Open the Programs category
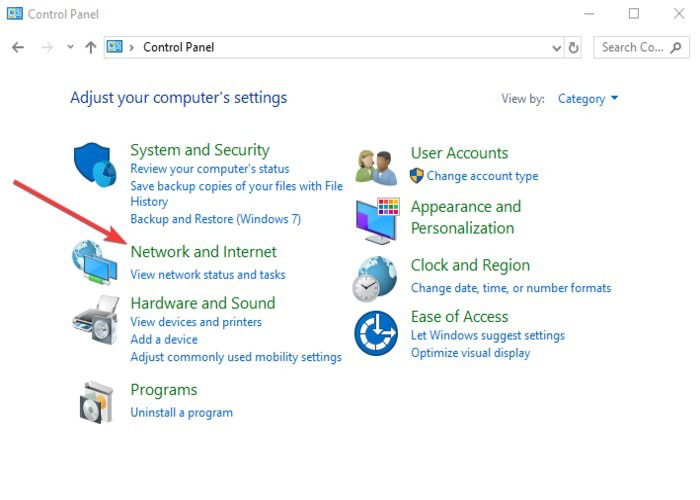 (164, 390)
